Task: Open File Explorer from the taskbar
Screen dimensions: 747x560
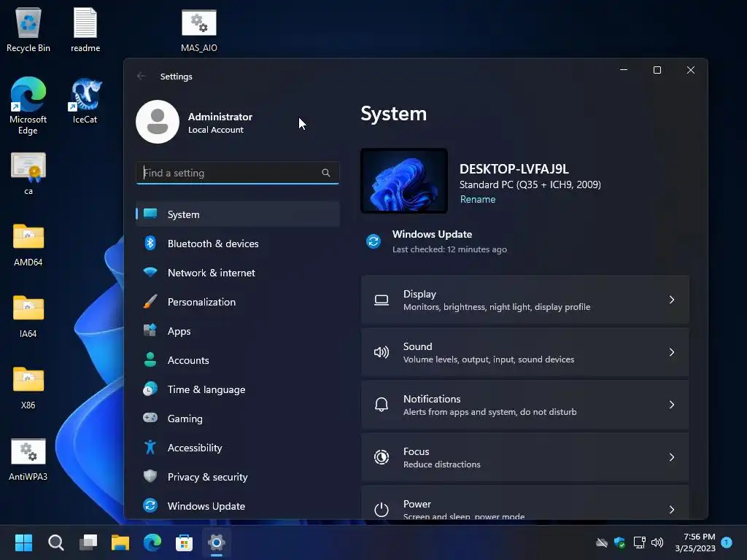Action: pos(120,542)
